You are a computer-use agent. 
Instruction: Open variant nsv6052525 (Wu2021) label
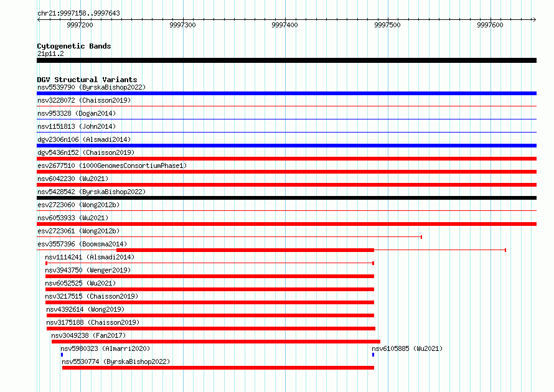coord(80,283)
